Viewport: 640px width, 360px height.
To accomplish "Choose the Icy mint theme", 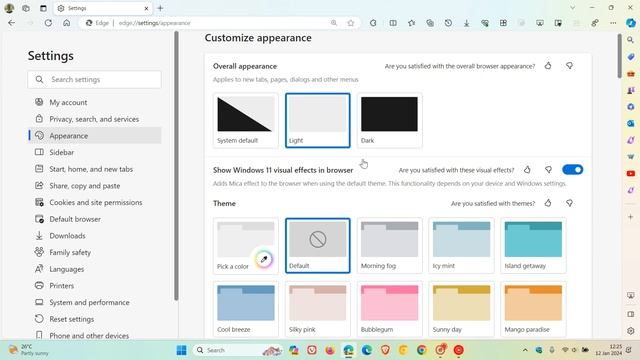I will [x=461, y=245].
